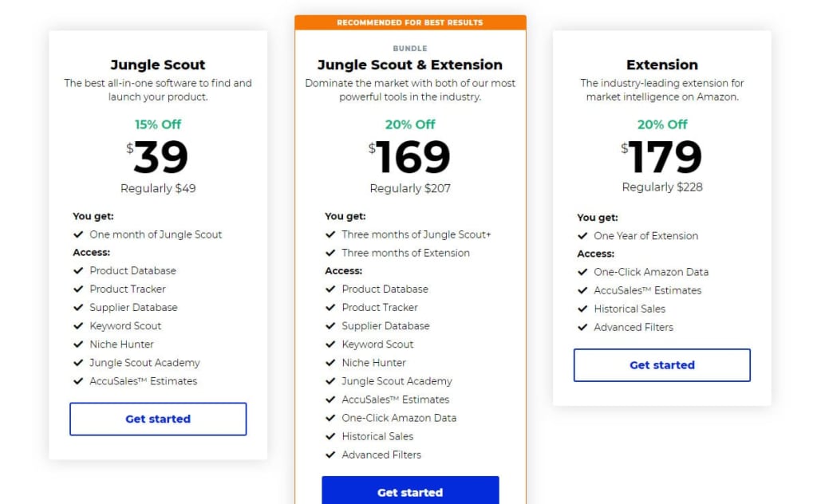Click the 15% Off discount label
This screenshot has width=817, height=504.
[158, 124]
